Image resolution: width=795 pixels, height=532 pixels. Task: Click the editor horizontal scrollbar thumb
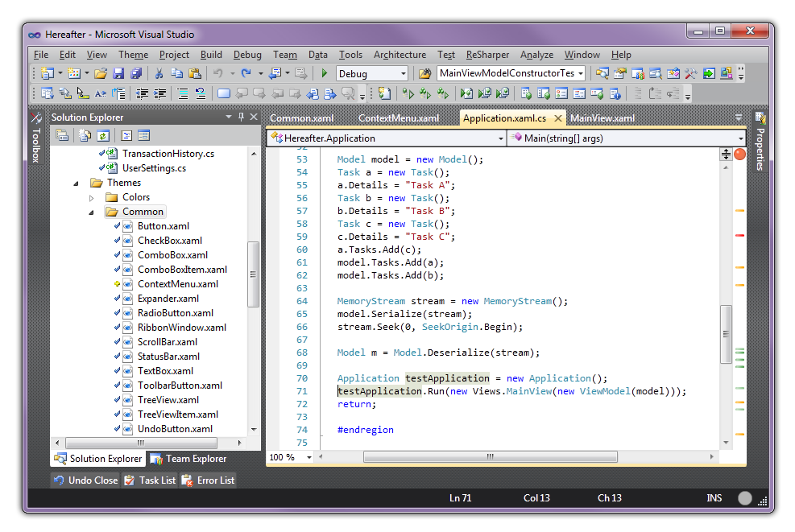click(x=489, y=457)
